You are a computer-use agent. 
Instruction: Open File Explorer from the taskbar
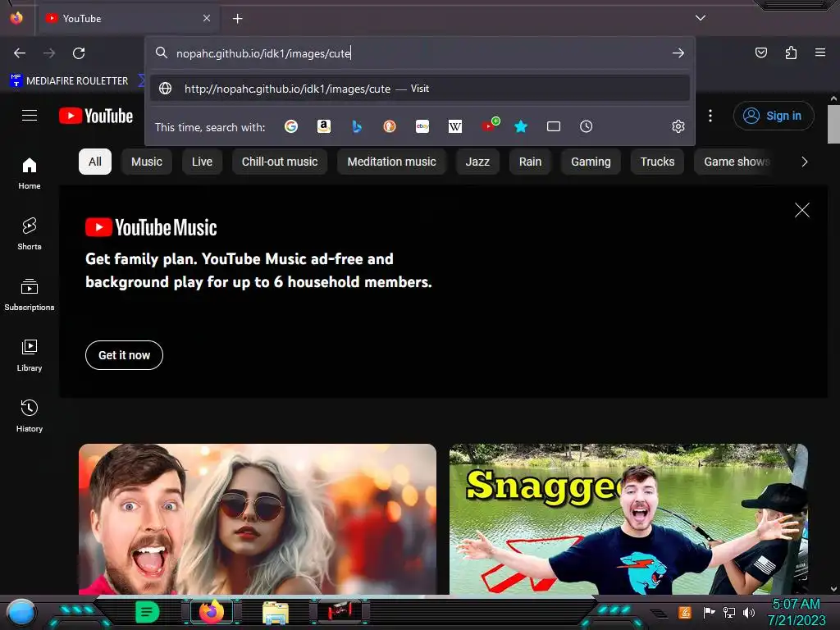[276, 613]
